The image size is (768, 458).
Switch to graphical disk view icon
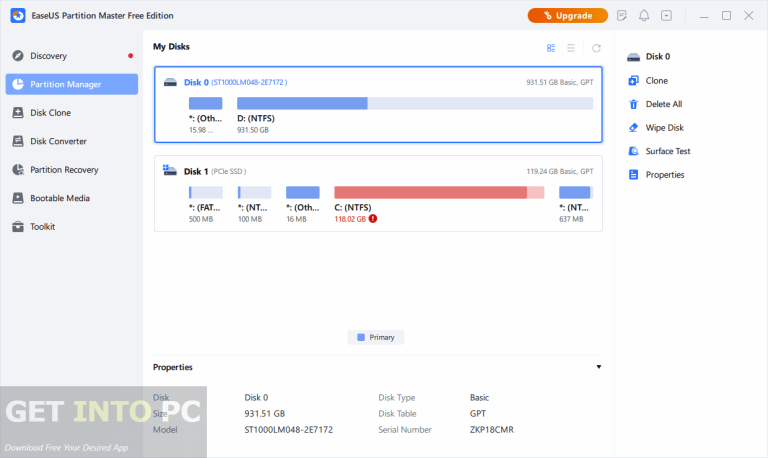(551, 48)
